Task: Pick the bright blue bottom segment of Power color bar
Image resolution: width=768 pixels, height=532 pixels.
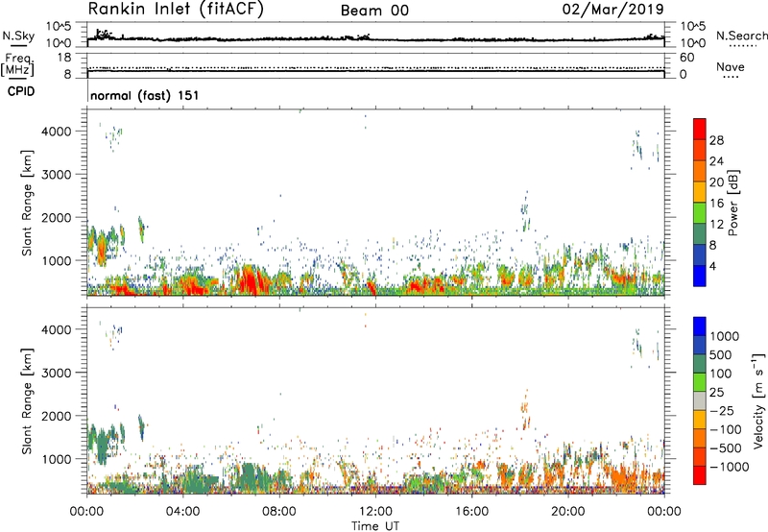Action: point(700,276)
